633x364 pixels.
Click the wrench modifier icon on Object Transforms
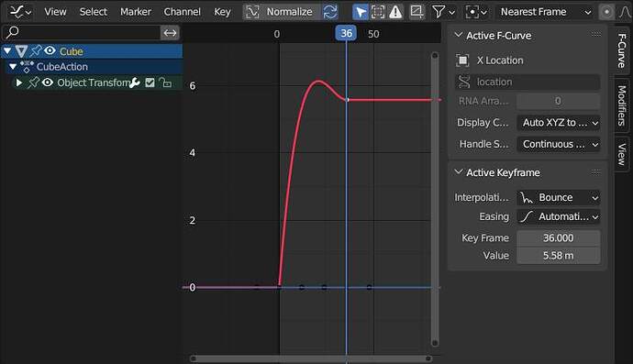pos(135,83)
